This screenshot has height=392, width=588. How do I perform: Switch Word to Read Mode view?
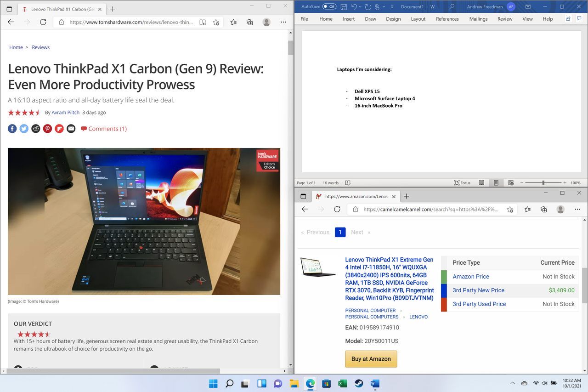(481, 183)
